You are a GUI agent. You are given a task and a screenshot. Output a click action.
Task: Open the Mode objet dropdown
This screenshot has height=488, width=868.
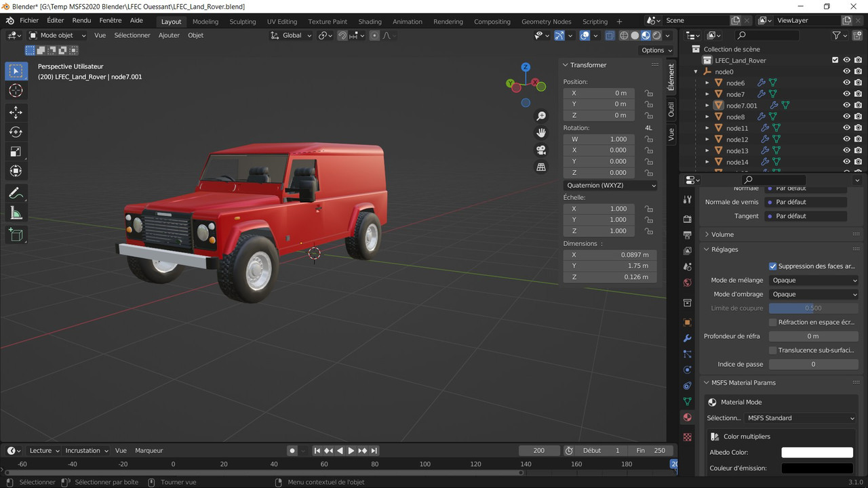click(x=57, y=35)
